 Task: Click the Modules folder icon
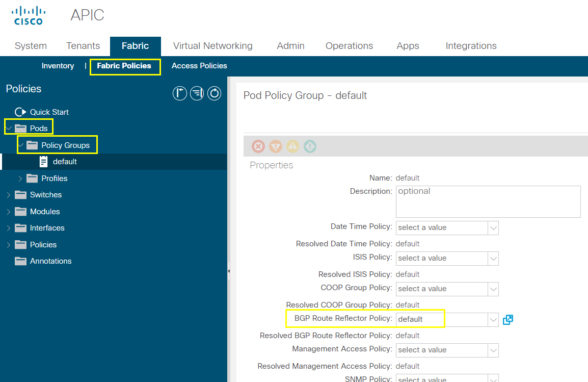pos(20,212)
